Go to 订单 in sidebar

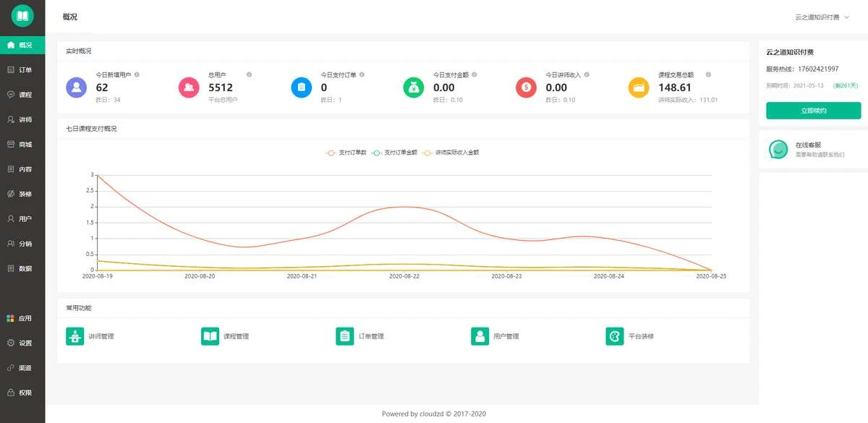point(22,70)
